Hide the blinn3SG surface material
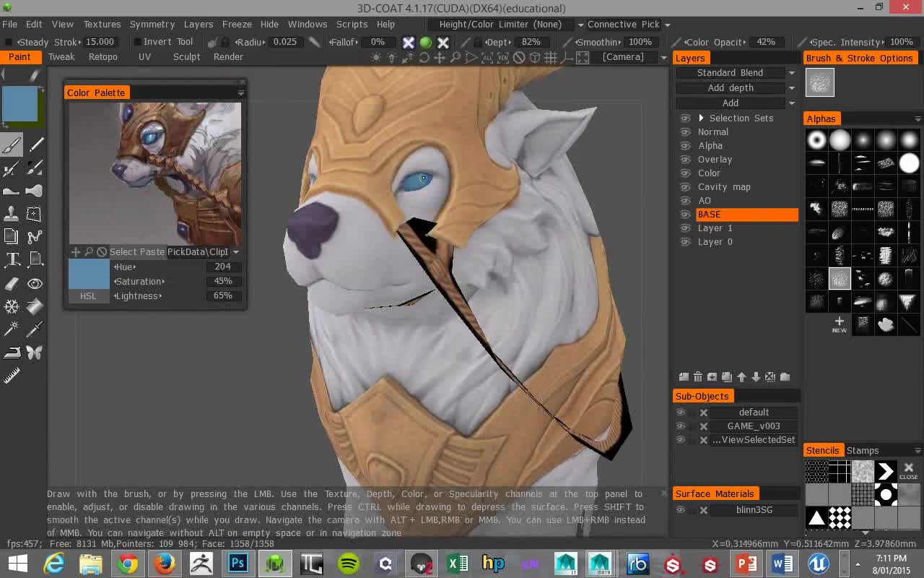 pyautogui.click(x=680, y=510)
